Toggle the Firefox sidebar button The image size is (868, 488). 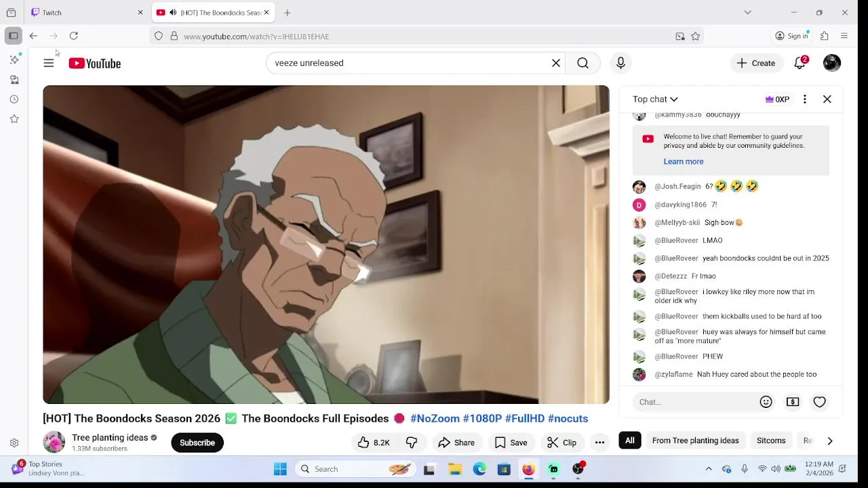click(x=14, y=36)
